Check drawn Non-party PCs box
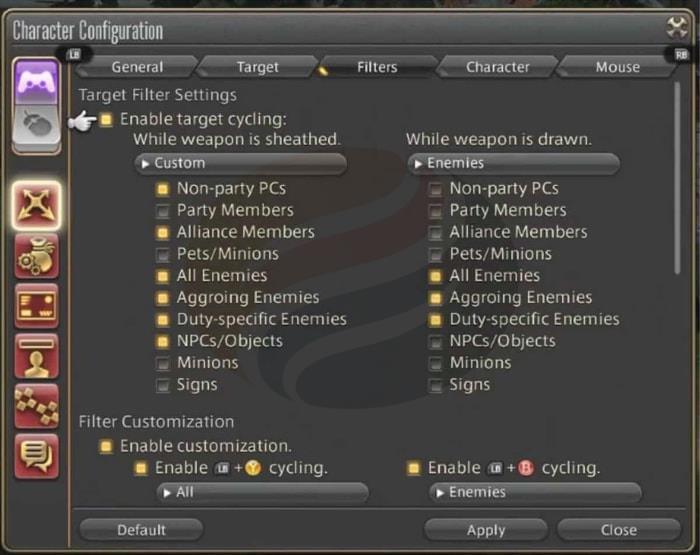 coord(435,189)
